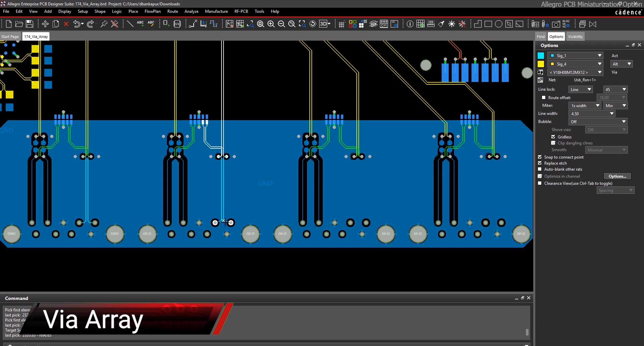Expand the Line width dropdown
The height and width of the screenshot is (346, 644).
(x=611, y=114)
